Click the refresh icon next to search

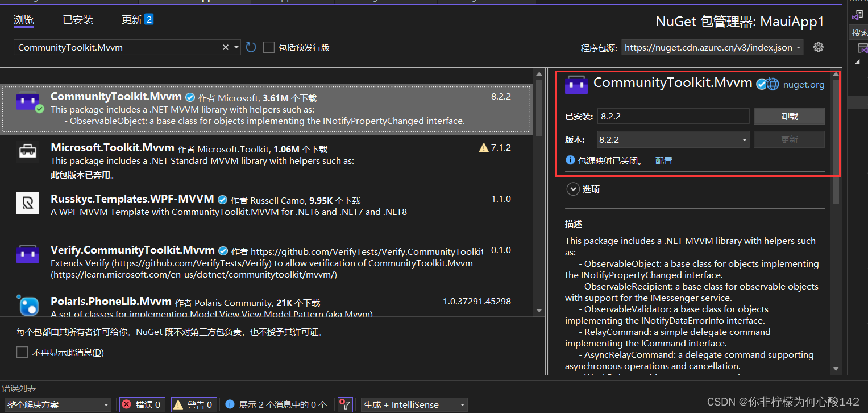[x=251, y=47]
